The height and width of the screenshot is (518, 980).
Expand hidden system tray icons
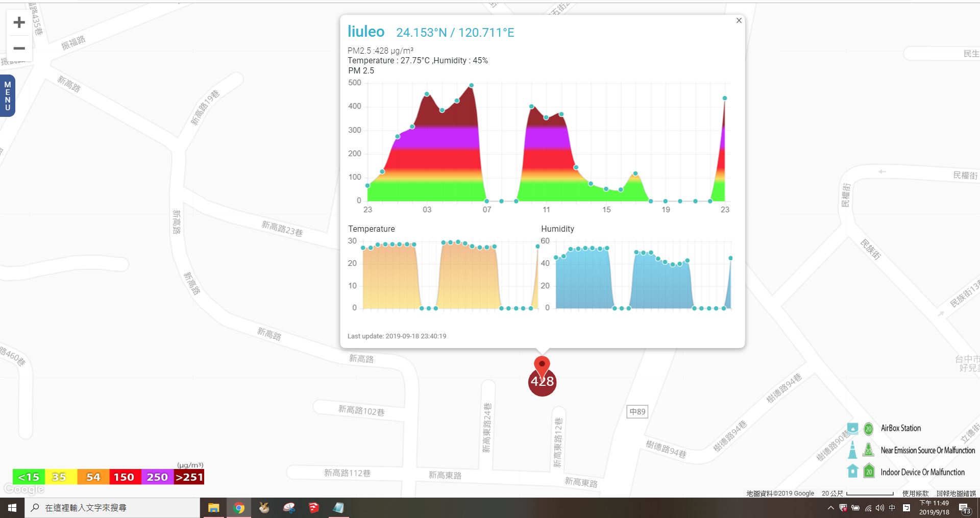[830, 508]
